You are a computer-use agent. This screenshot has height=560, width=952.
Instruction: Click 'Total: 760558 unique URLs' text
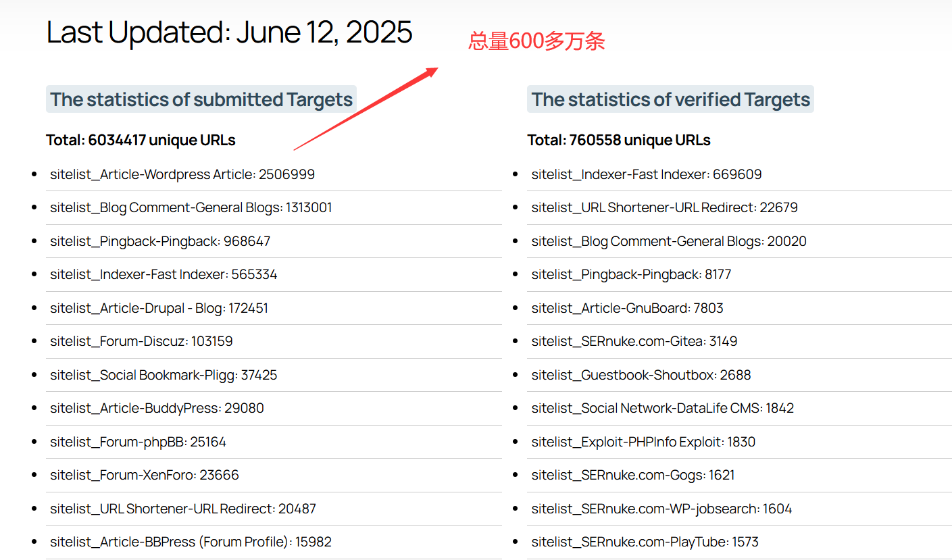coord(619,141)
